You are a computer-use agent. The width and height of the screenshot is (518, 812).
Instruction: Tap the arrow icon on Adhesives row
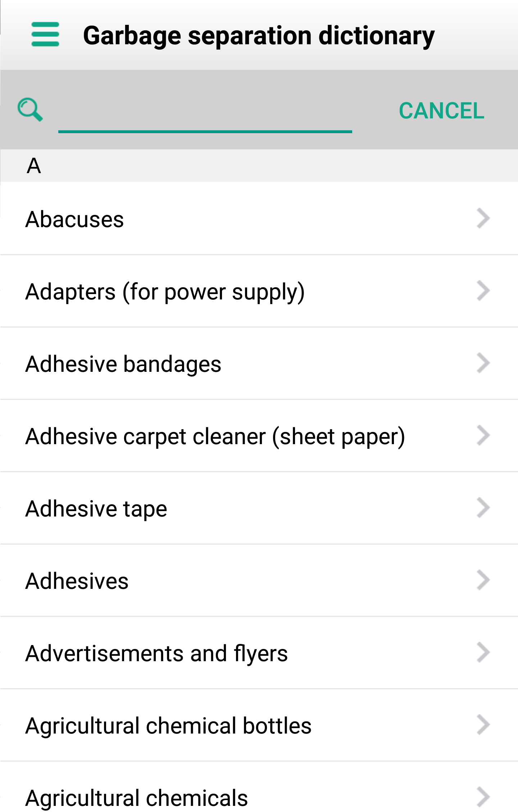[x=483, y=580]
